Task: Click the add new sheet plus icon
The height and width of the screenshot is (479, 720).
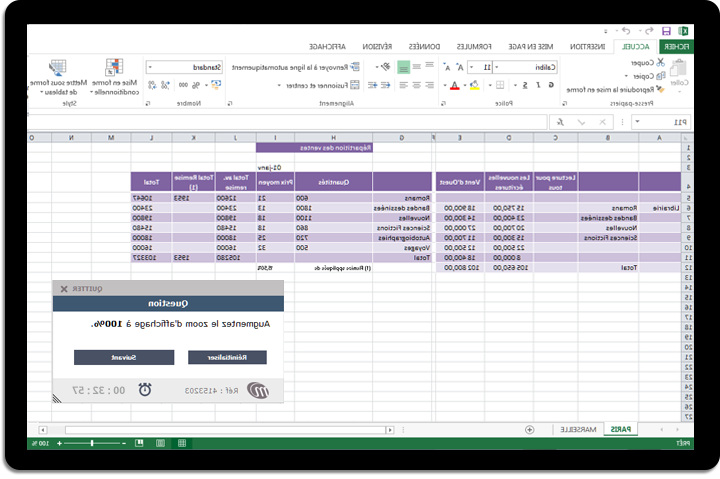Action: (x=530, y=429)
